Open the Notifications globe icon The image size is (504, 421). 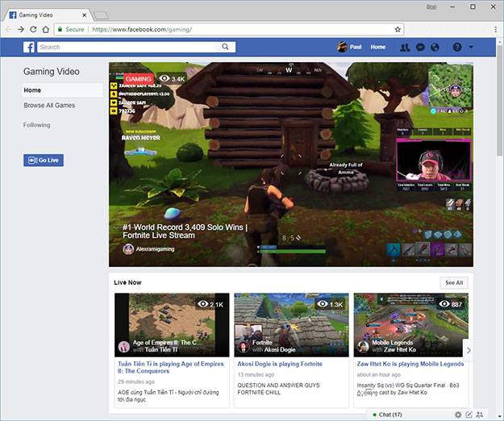pos(435,48)
